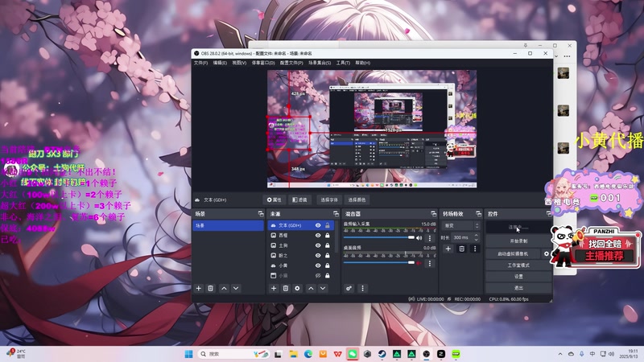The width and height of the screenshot is (644, 362).
Task: Click the 滤镜 filters button
Action: 299,200
